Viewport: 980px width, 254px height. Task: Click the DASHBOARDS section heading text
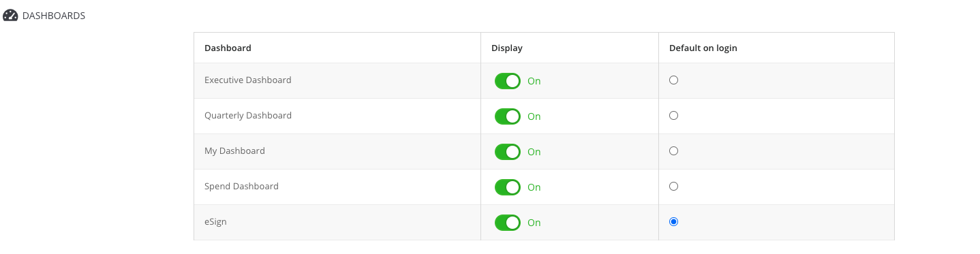pos(54,16)
